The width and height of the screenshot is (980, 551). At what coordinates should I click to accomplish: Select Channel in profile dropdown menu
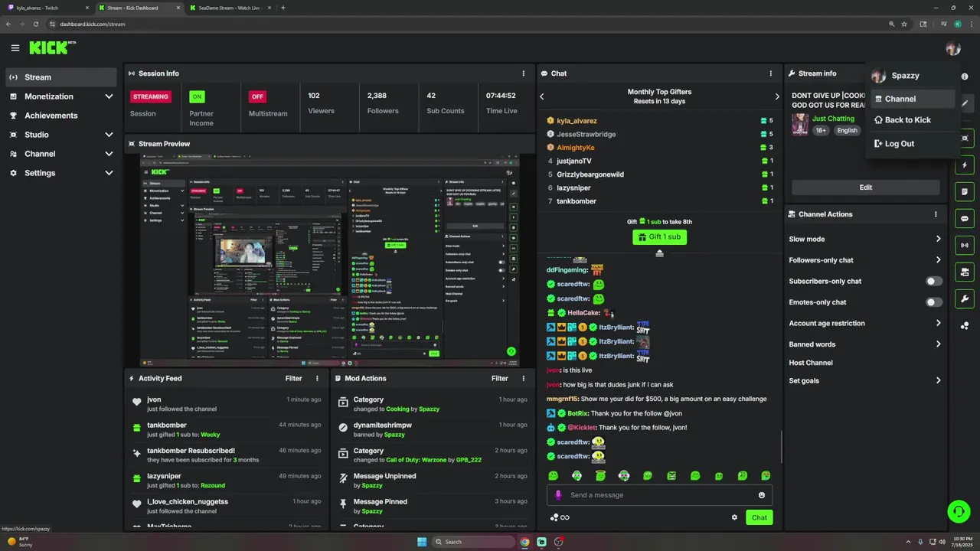[912, 99]
